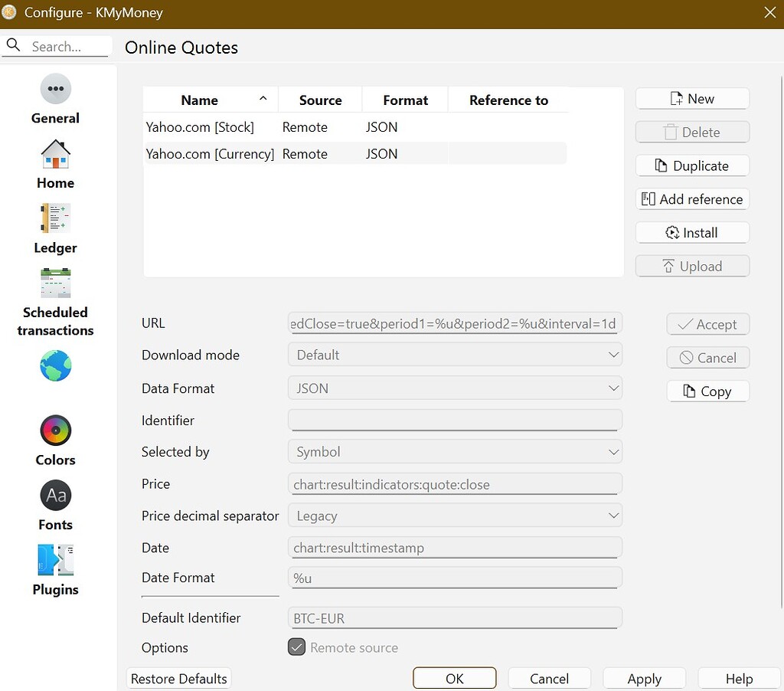Open the General settings page icon
The image size is (784, 691).
pos(55,90)
